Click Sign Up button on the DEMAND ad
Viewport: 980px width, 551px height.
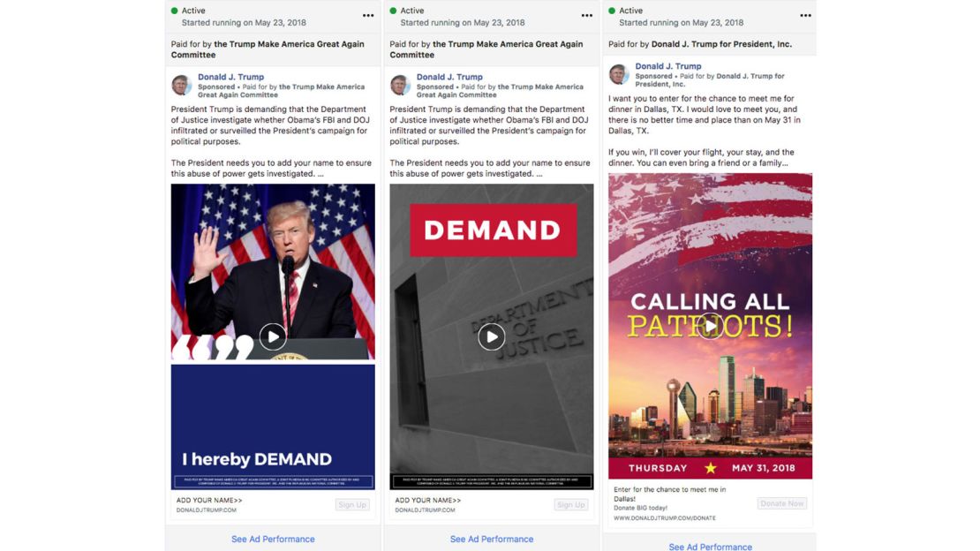tap(571, 505)
